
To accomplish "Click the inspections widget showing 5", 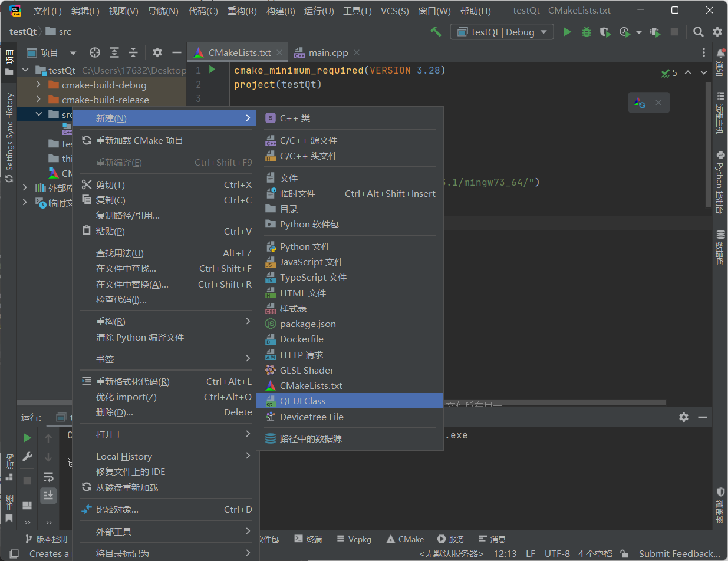I will pos(669,72).
